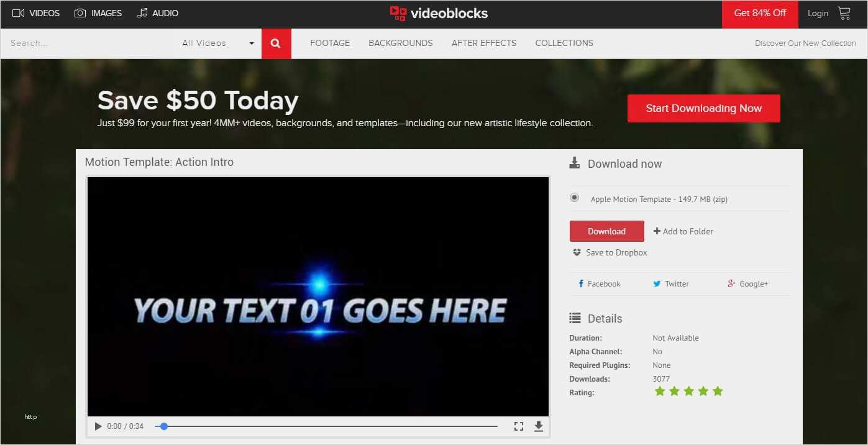Share on Twitter
Screen dimensions: 868x445
click(x=670, y=284)
